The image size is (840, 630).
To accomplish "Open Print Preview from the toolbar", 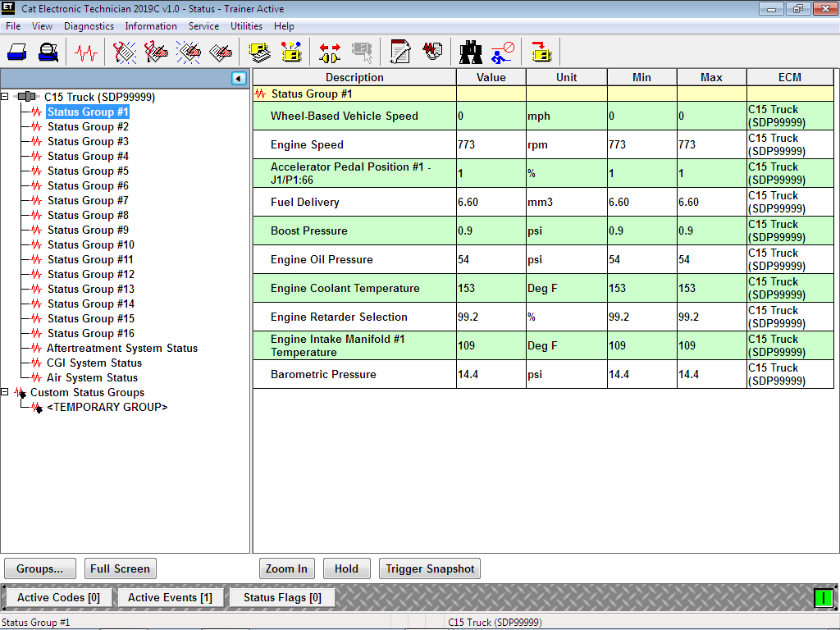I will click(47, 52).
